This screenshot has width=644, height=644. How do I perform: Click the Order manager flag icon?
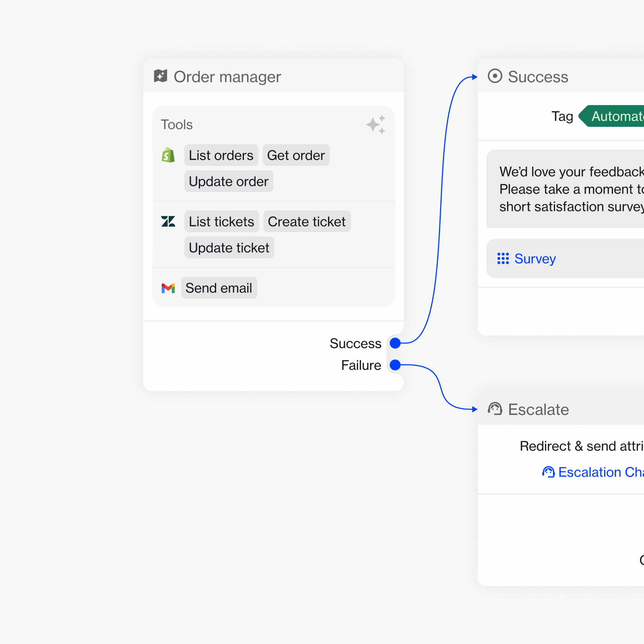(x=161, y=76)
